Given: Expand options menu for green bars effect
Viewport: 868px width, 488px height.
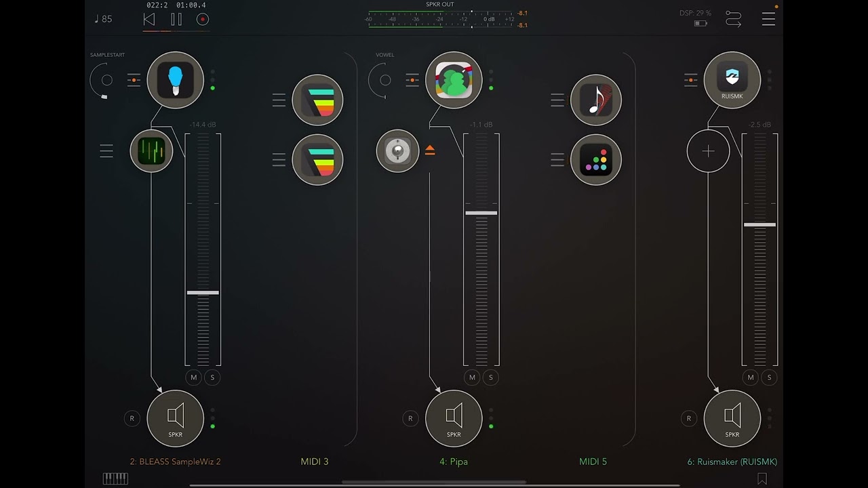Looking at the screenshot, I should click(106, 150).
